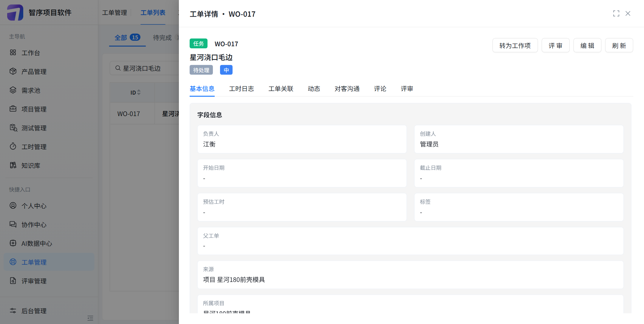Screen dimensions: 644x324
Task: Select the 待完成 filter tab
Action: (162, 38)
